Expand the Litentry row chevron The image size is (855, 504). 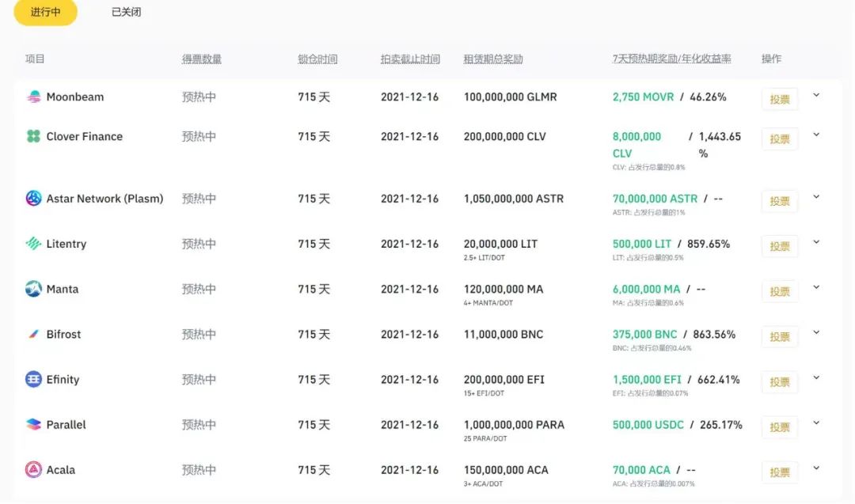(816, 242)
